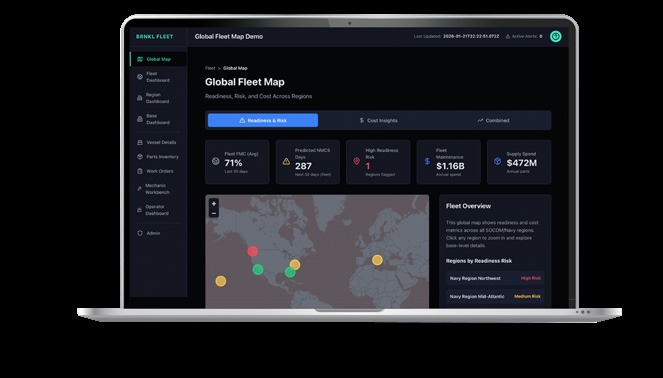The width and height of the screenshot is (663, 378).
Task: Click the Active Alerts bell icon
Action: 507,37
